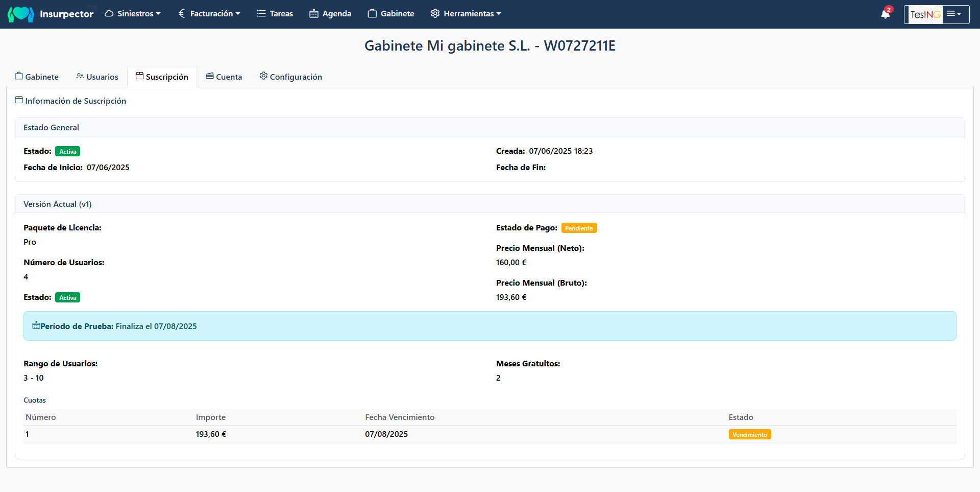Click the Vencimiento badge in Cuotas table

749,435
